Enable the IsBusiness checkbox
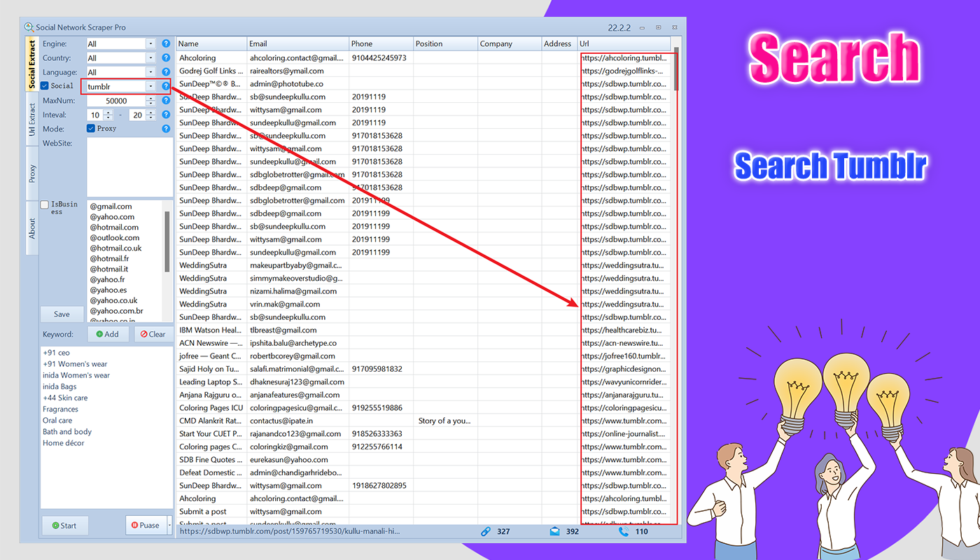The height and width of the screenshot is (560, 980). [x=45, y=204]
